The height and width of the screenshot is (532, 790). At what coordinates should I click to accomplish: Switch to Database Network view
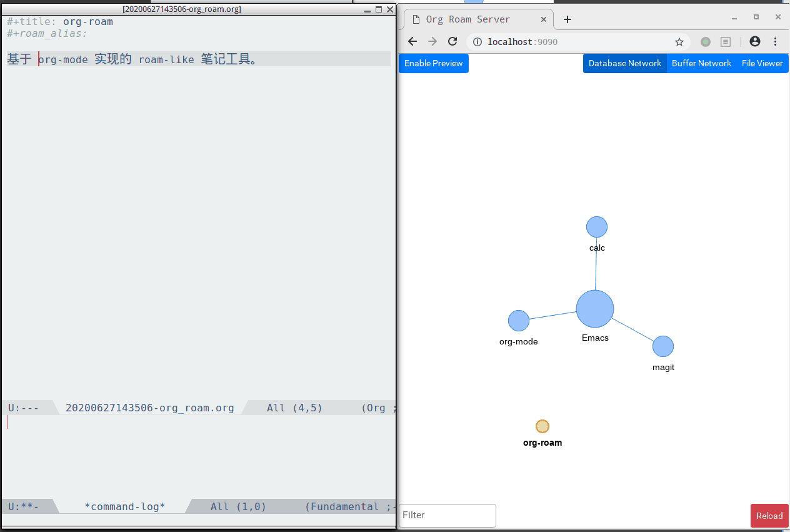pyautogui.click(x=625, y=63)
